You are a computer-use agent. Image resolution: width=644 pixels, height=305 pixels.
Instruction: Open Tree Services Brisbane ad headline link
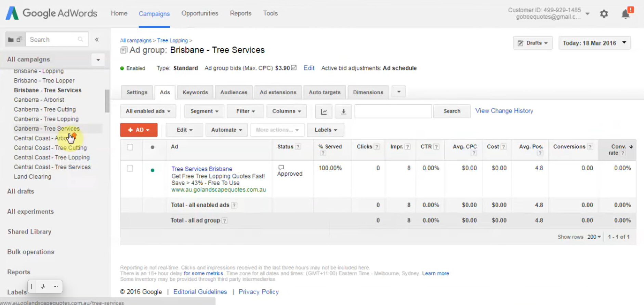point(202,169)
